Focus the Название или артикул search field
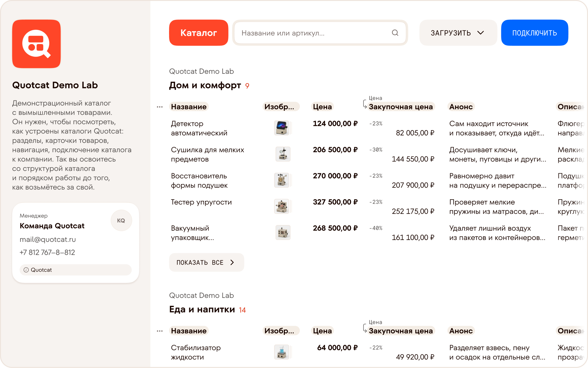 coord(320,33)
